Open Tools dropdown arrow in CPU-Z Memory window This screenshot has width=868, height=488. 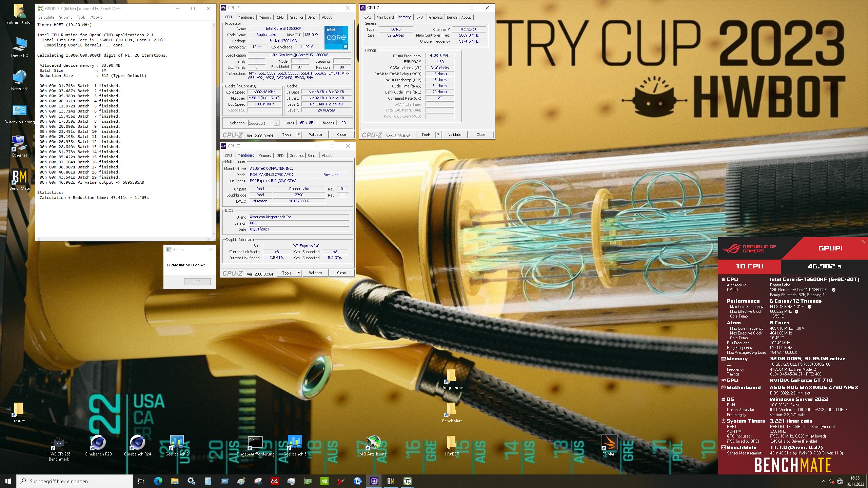pos(438,135)
